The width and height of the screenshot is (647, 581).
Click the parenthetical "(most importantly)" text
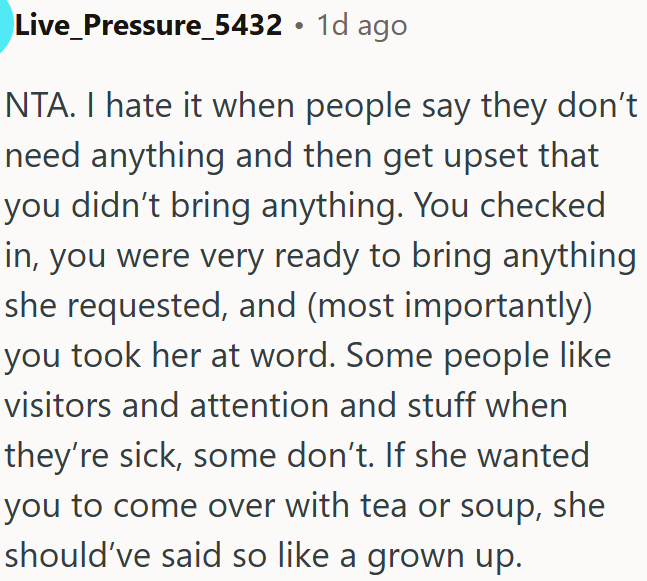(x=450, y=307)
